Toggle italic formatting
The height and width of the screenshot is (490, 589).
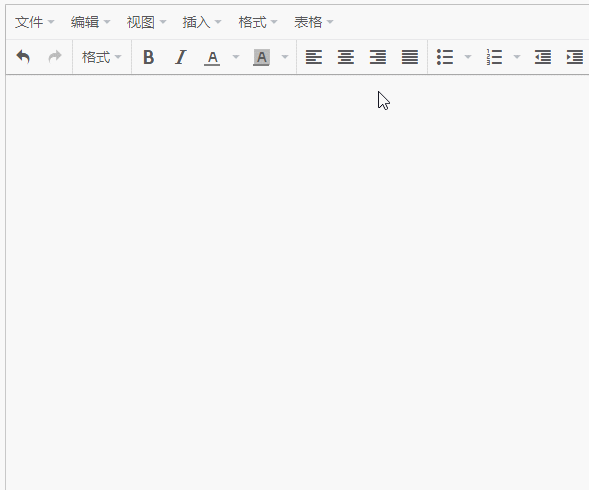(181, 57)
